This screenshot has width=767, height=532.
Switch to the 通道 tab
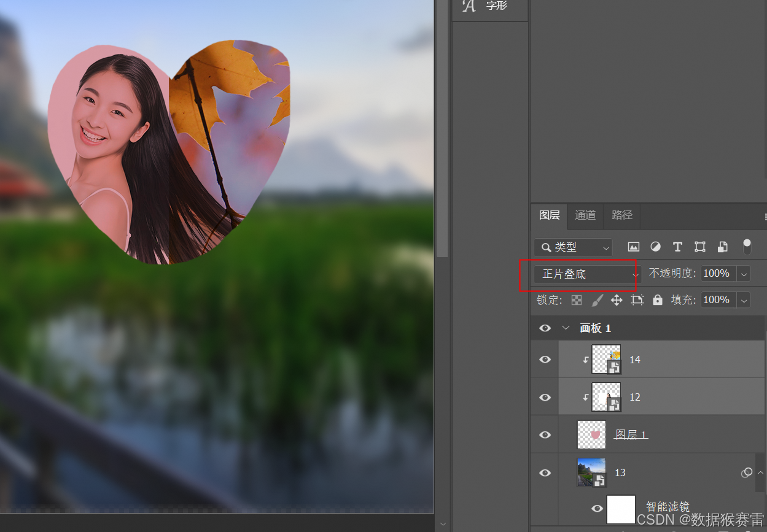[x=585, y=215]
